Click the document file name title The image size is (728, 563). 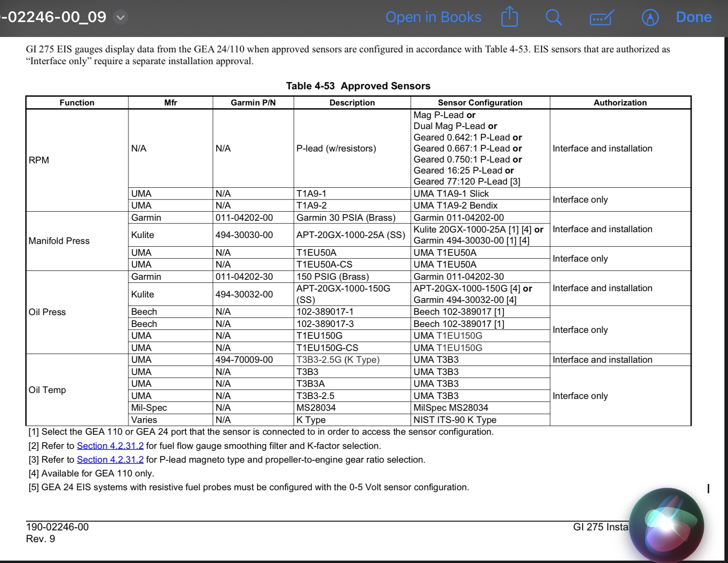(55, 17)
